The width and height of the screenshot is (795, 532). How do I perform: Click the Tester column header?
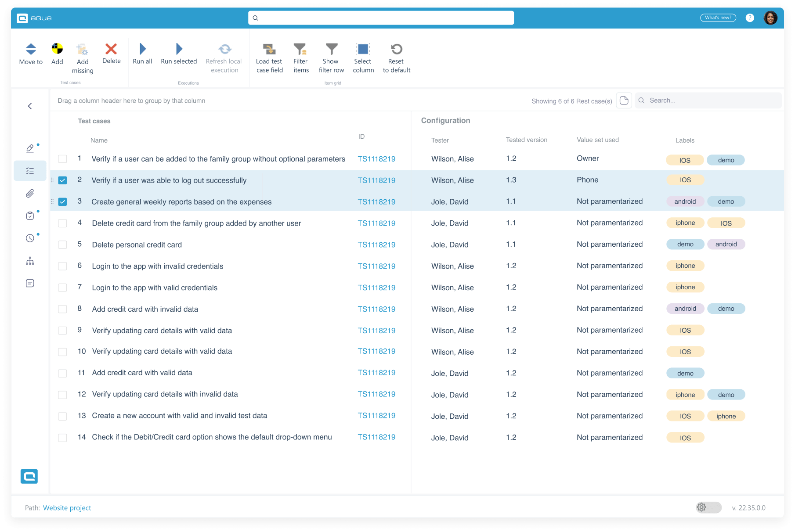(x=440, y=140)
